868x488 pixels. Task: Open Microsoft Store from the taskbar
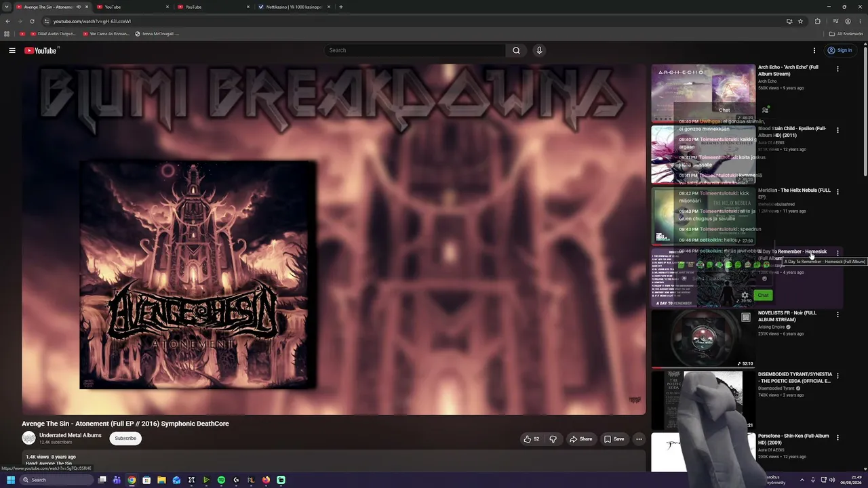pos(146,480)
